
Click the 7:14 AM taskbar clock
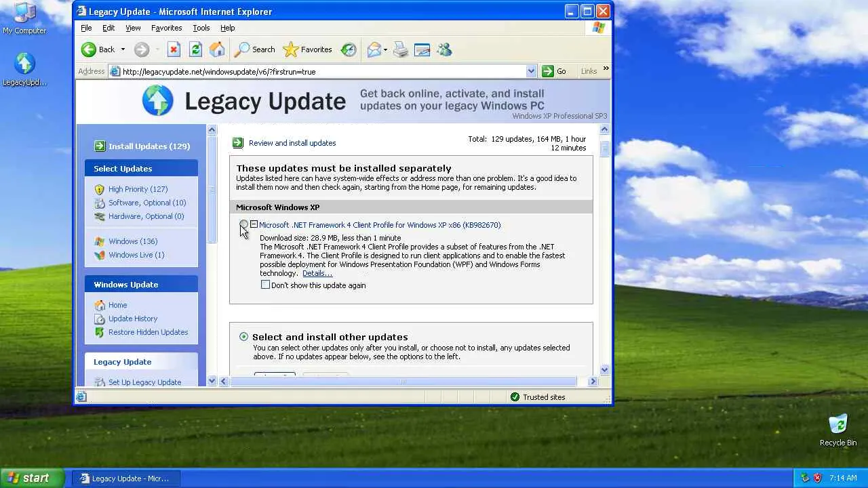843,478
